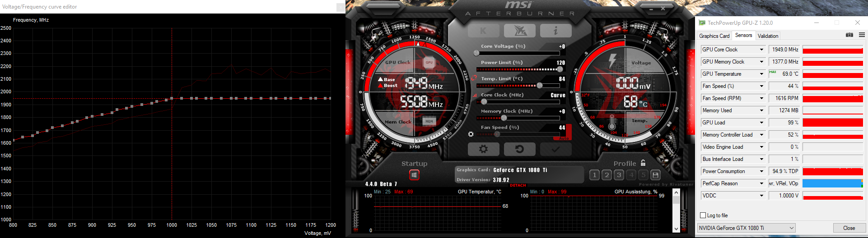The height and width of the screenshot is (238, 868).
Task: Expand the Memory Used sensor dropdown
Action: pos(761,110)
